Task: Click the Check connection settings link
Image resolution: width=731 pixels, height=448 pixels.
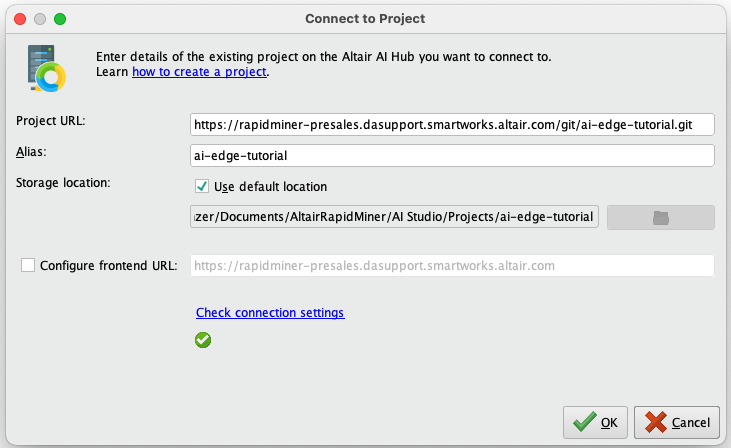Action: pyautogui.click(x=270, y=313)
